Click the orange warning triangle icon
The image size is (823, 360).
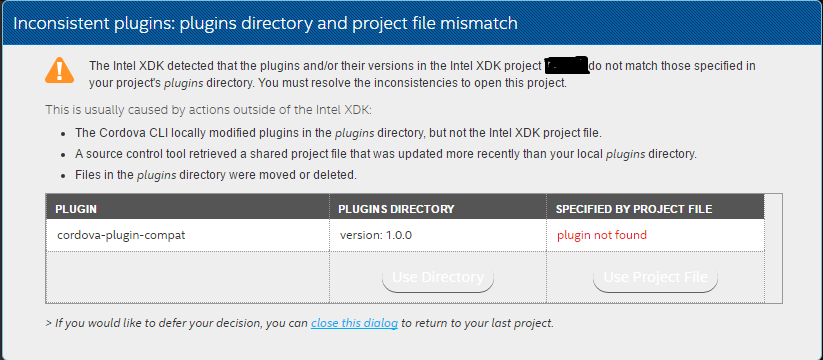(x=59, y=70)
